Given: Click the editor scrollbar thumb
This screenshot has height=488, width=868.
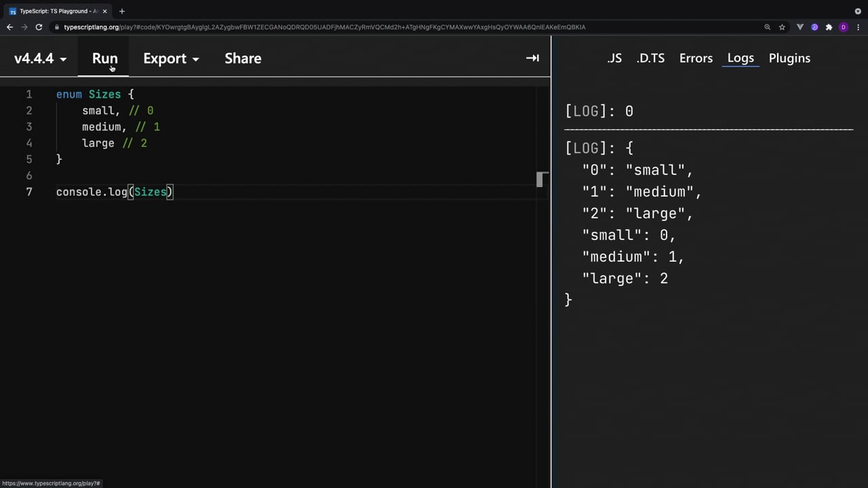Looking at the screenshot, I should (x=540, y=179).
